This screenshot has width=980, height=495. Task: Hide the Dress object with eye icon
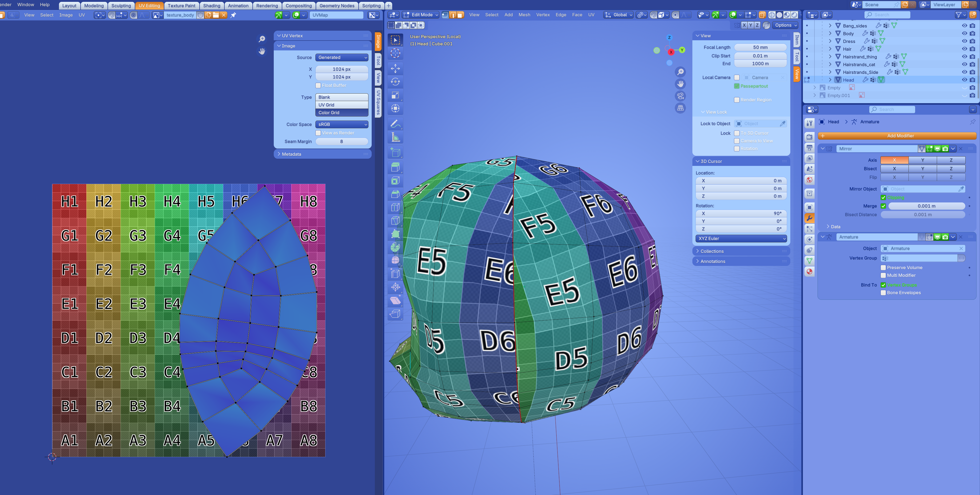coord(964,41)
